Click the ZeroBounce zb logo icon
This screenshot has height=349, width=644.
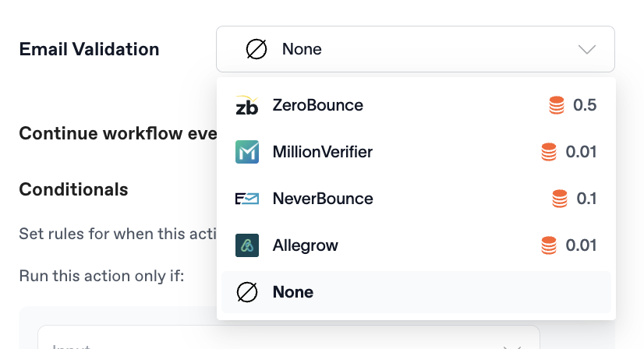pyautogui.click(x=246, y=105)
